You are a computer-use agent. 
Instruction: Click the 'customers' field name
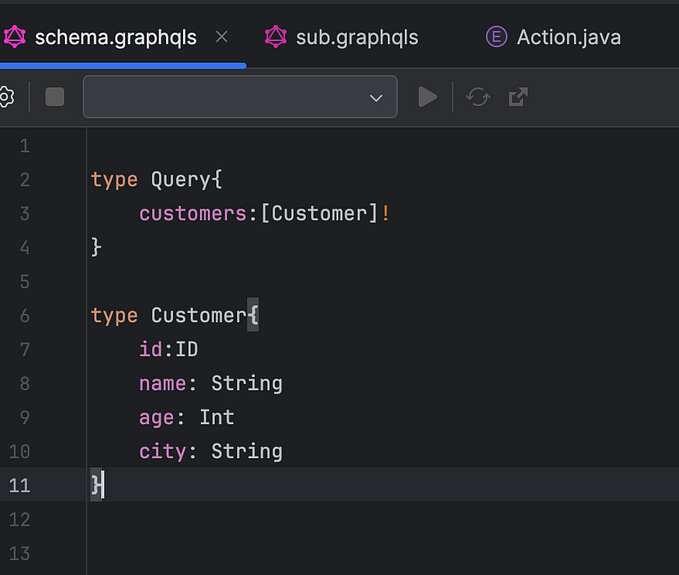(193, 214)
